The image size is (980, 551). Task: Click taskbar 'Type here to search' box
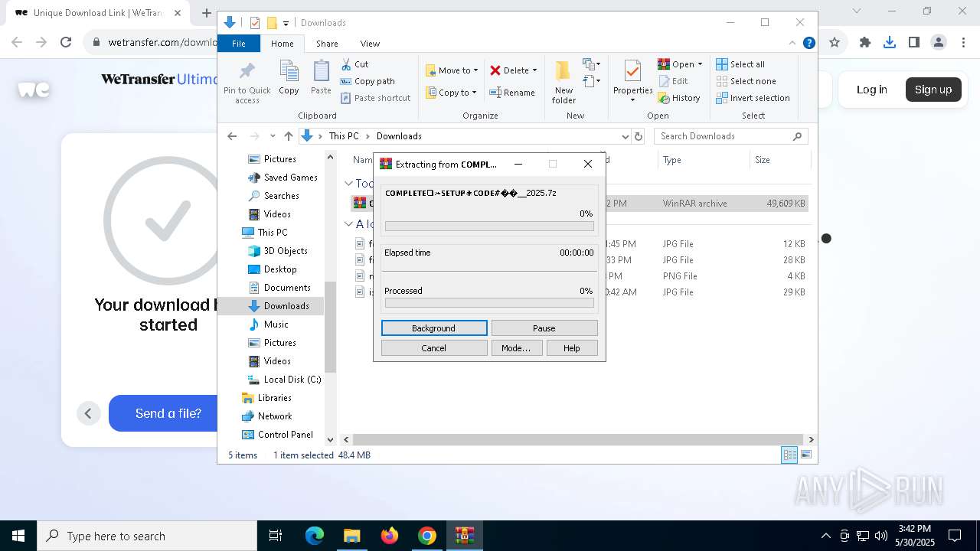coord(147,536)
